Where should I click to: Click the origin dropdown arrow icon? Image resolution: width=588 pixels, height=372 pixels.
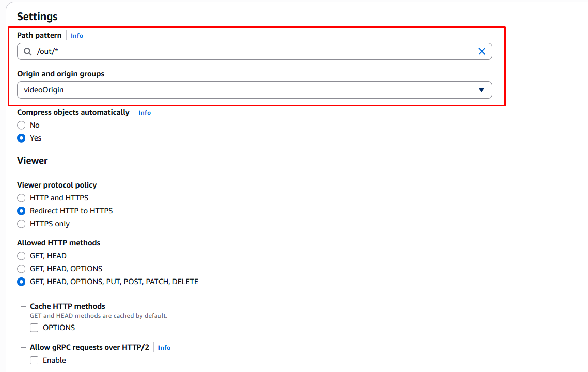pyautogui.click(x=481, y=90)
